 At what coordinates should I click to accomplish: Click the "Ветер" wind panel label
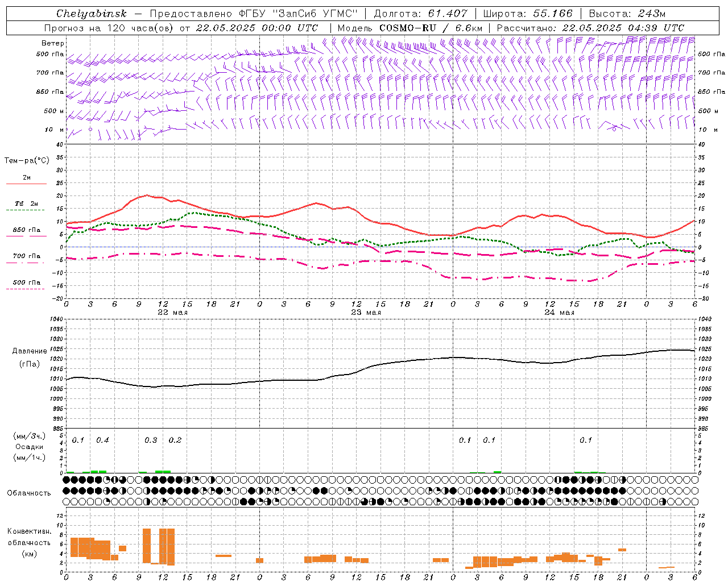[53, 43]
